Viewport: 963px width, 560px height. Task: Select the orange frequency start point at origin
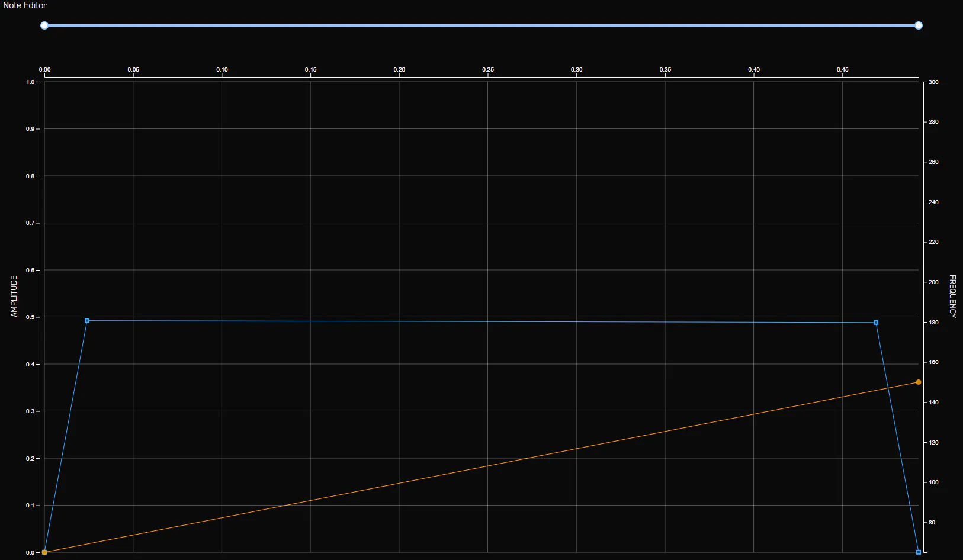click(x=44, y=552)
